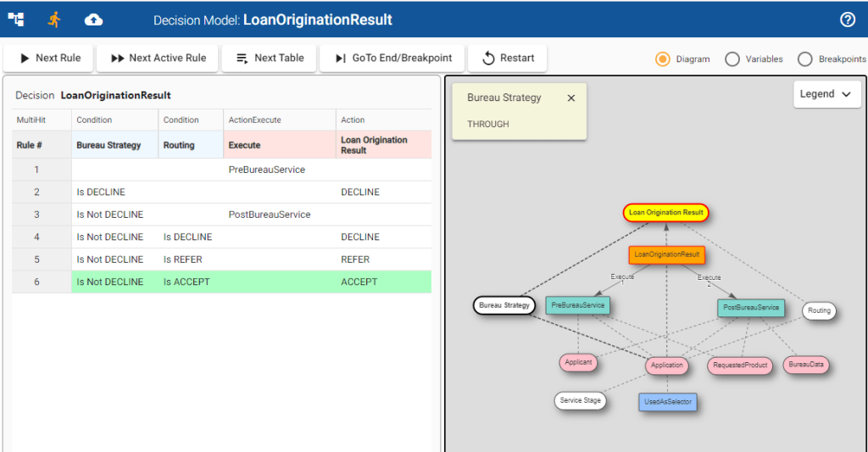
Task: Select the yellow Loan Origination Result node
Action: tap(665, 213)
